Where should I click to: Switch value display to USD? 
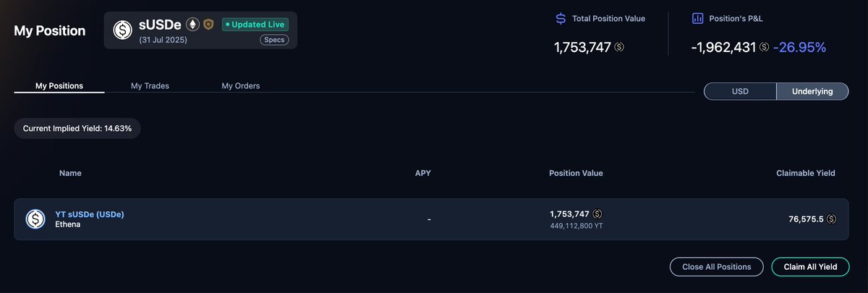[x=740, y=92]
